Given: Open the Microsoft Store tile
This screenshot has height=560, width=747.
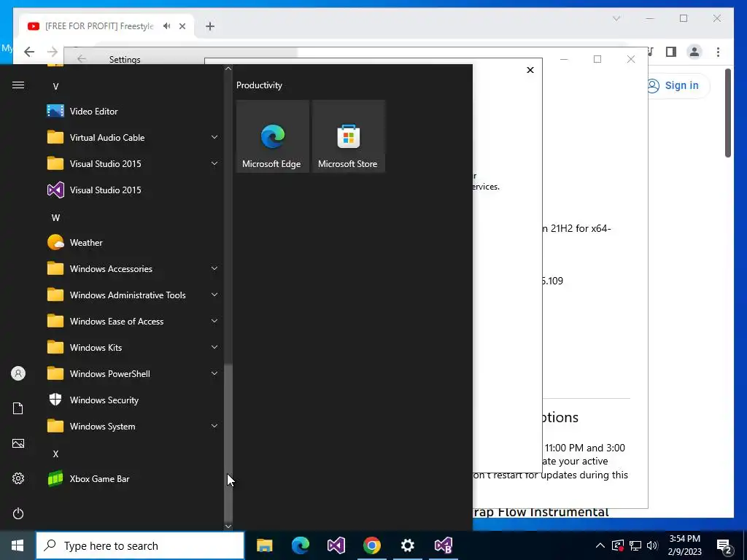Looking at the screenshot, I should click(x=348, y=136).
